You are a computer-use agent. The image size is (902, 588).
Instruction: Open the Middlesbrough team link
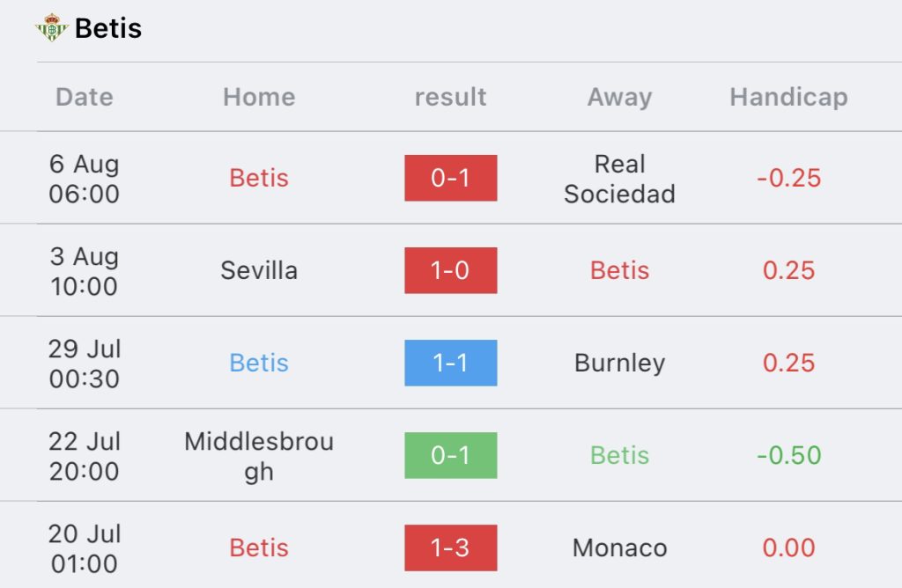(x=259, y=456)
